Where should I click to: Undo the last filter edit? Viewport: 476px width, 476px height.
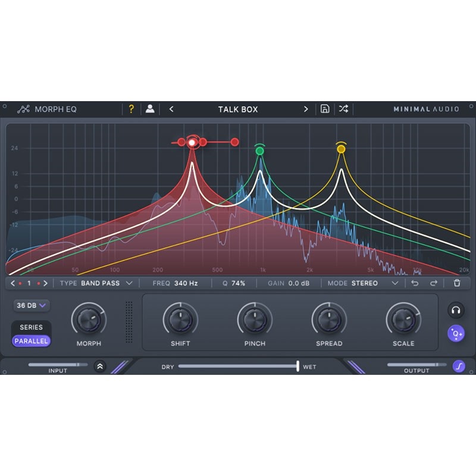(x=415, y=283)
